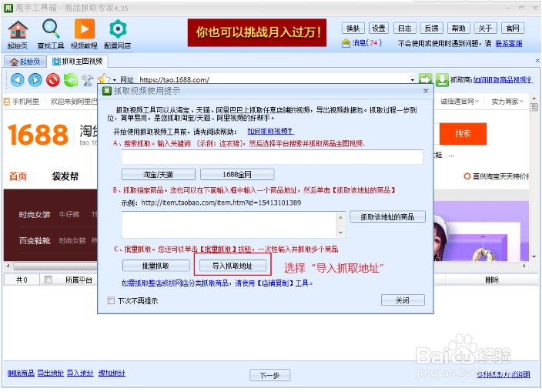This screenshot has width=542, height=392.
Task: Click the 导出地址 link
Action: pos(51,373)
